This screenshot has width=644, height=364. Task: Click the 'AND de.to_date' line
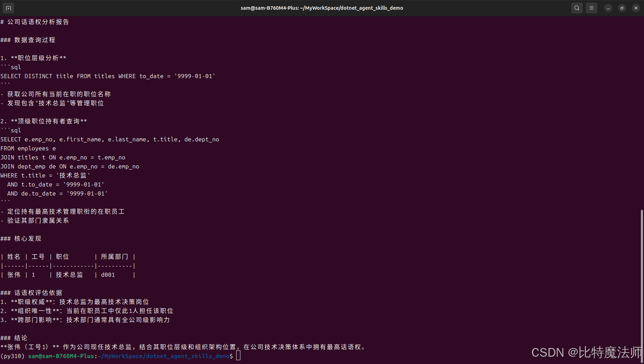tap(57, 193)
